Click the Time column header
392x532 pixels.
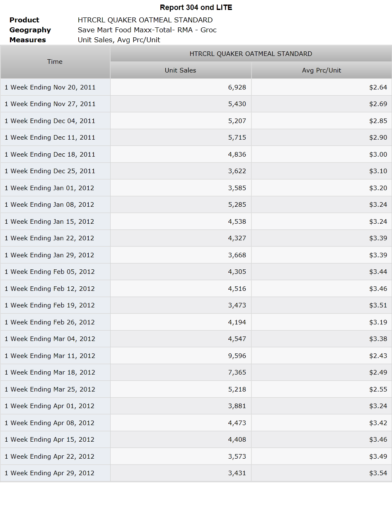tap(55, 62)
